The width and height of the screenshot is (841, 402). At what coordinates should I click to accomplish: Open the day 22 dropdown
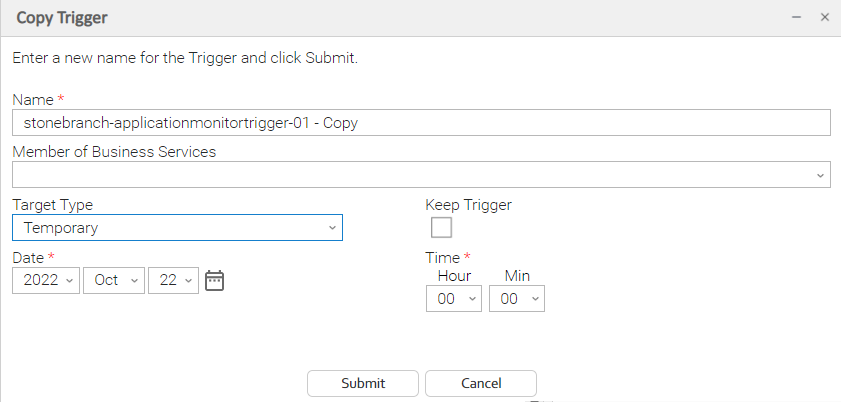173,281
